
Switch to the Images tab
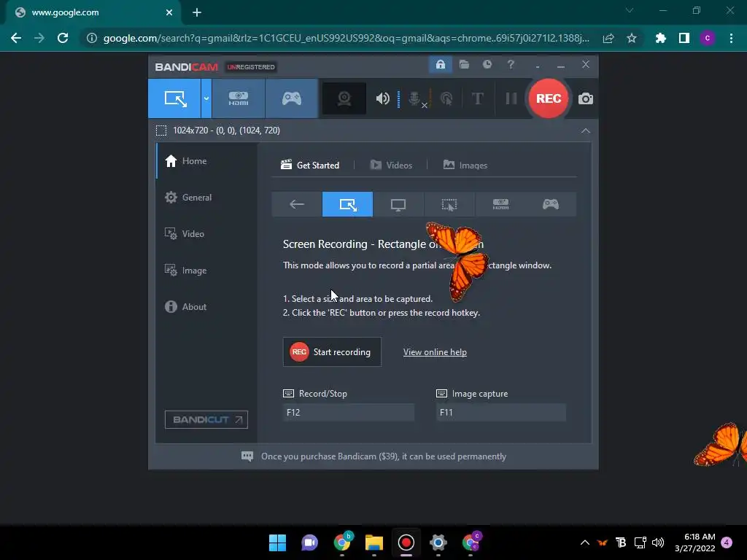[x=465, y=166]
